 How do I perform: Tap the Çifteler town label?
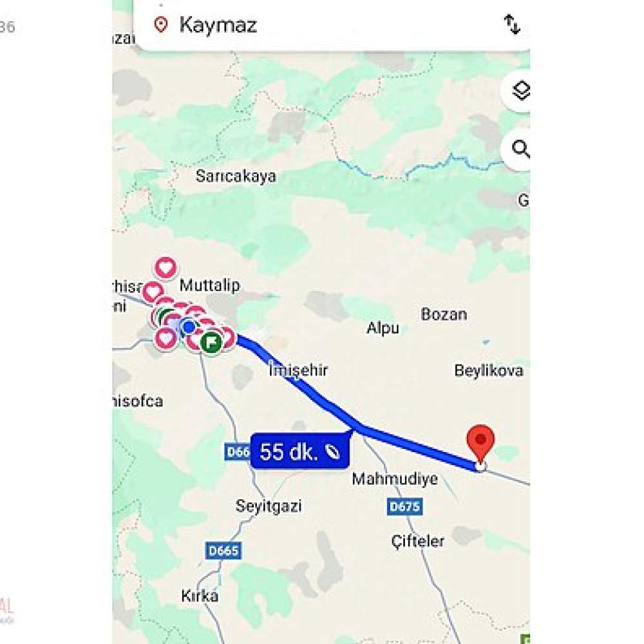[x=418, y=541]
